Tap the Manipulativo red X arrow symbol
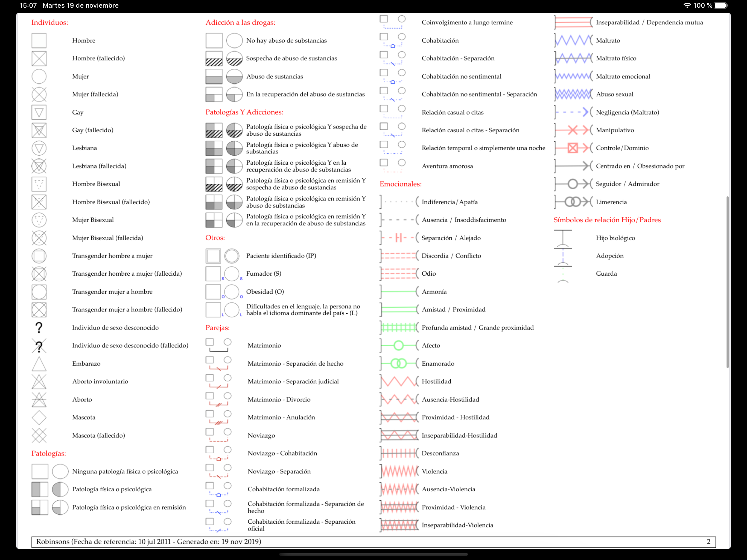 coord(573,130)
